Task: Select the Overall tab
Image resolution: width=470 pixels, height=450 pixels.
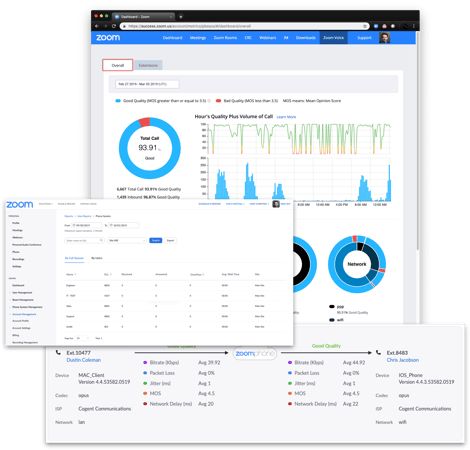Action: pos(118,65)
